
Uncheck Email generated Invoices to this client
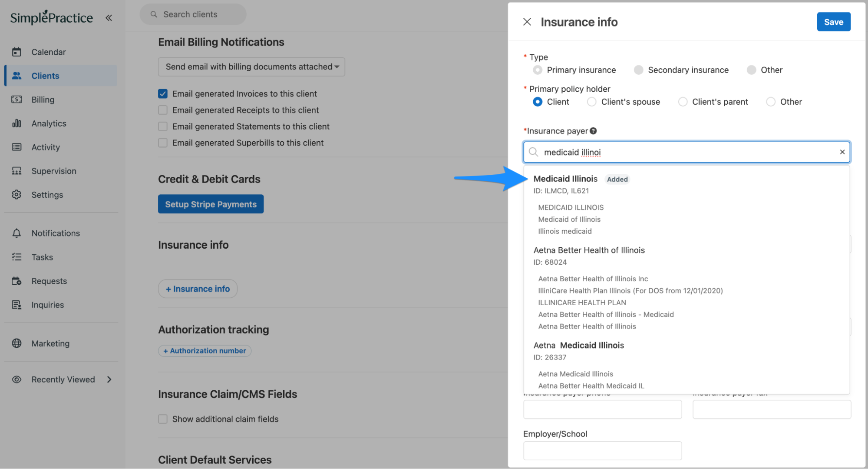(x=163, y=94)
